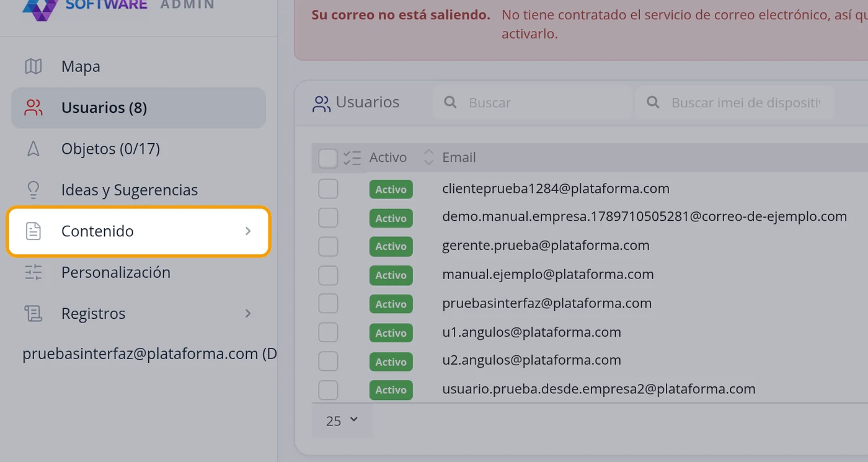Click pruebasinterfaz@plataforma.com account below the sidebar menu

(149, 354)
